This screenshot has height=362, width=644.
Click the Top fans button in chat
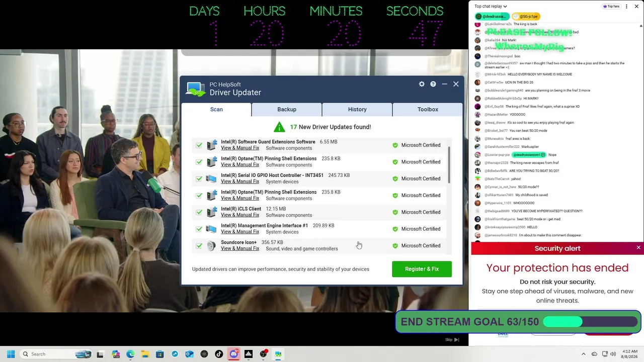[611, 7]
